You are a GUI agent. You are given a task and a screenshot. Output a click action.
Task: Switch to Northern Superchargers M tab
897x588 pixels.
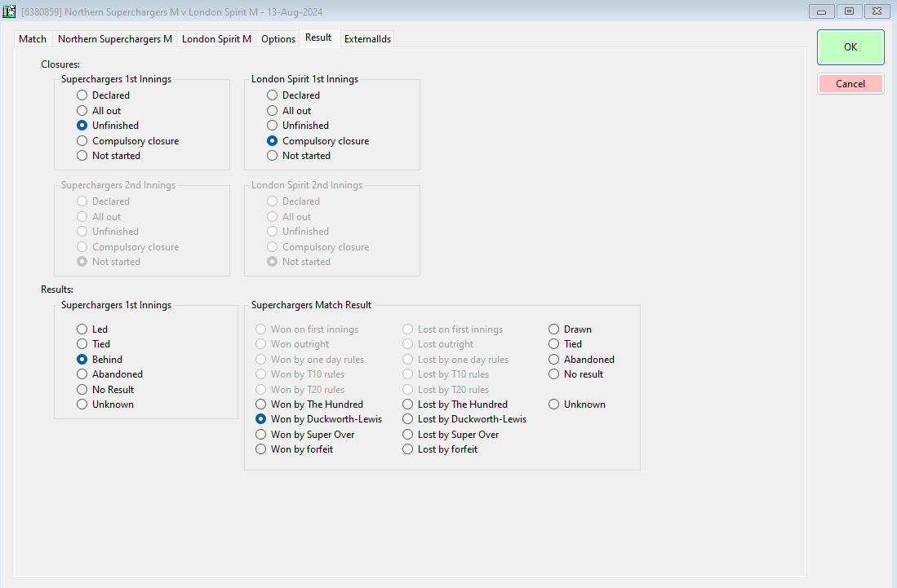(x=114, y=39)
